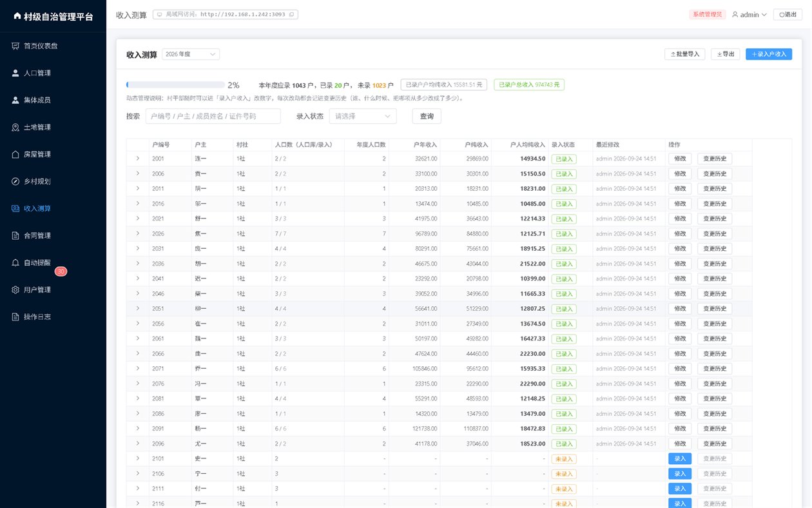
Task: Click the 乡村规划 compass icon
Action: 15,181
